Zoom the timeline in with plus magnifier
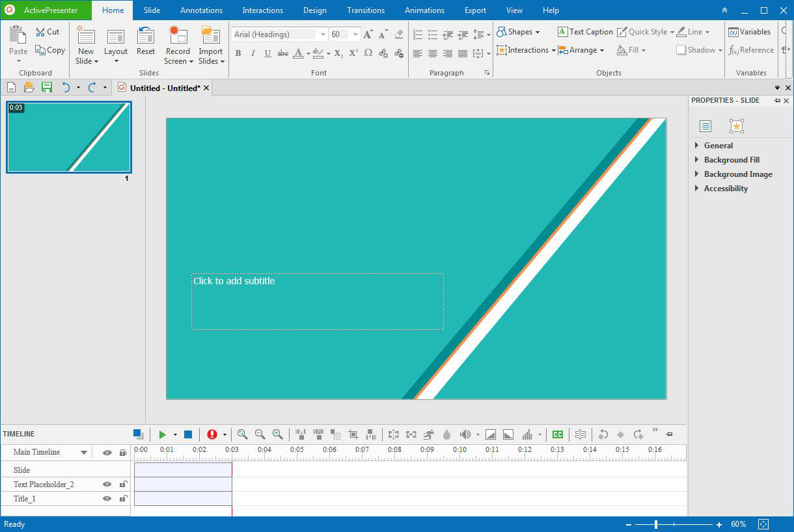The image size is (794, 532). [x=277, y=434]
